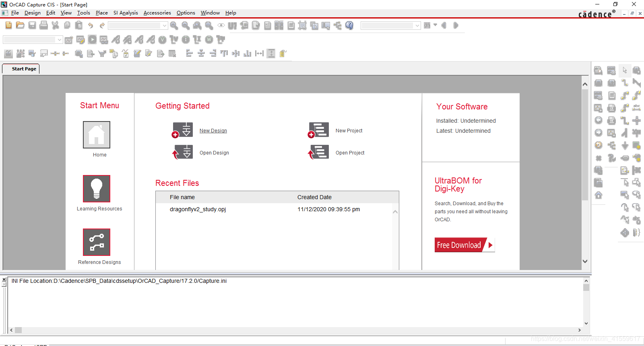This screenshot has width=644, height=346.
Task: Click the Help question mark icon
Action: point(349,25)
